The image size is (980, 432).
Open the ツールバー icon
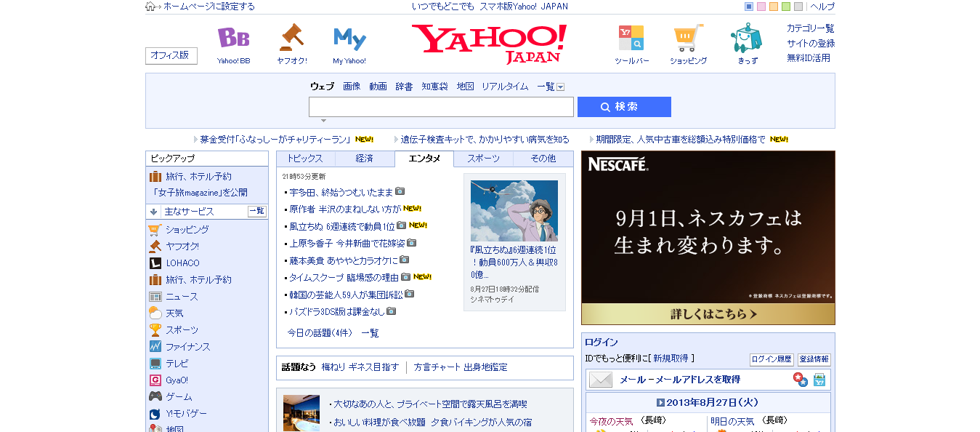pos(631,38)
